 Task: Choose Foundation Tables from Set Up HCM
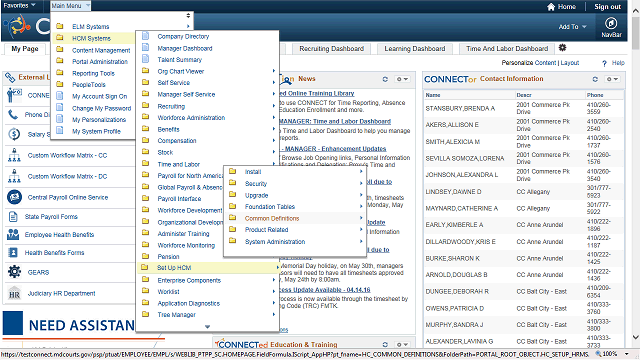(x=269, y=207)
